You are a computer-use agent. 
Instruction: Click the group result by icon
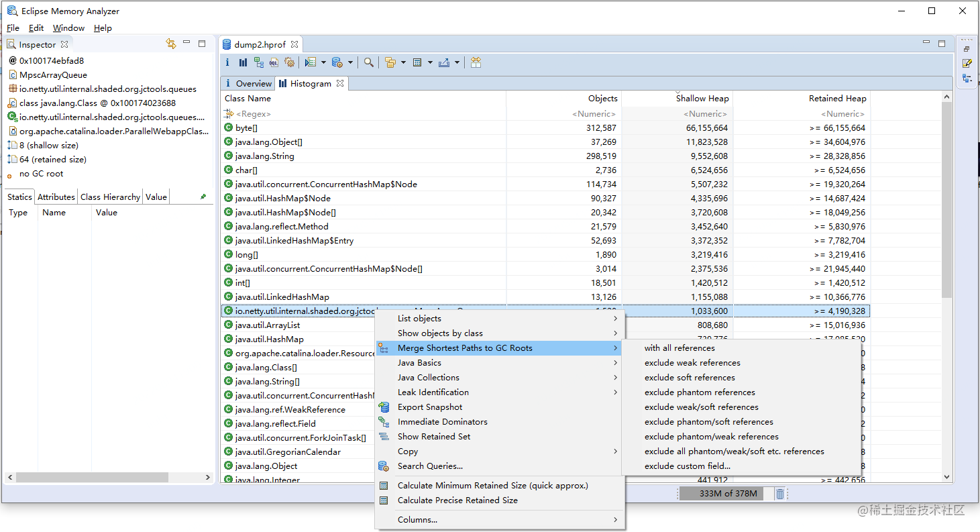coord(390,62)
